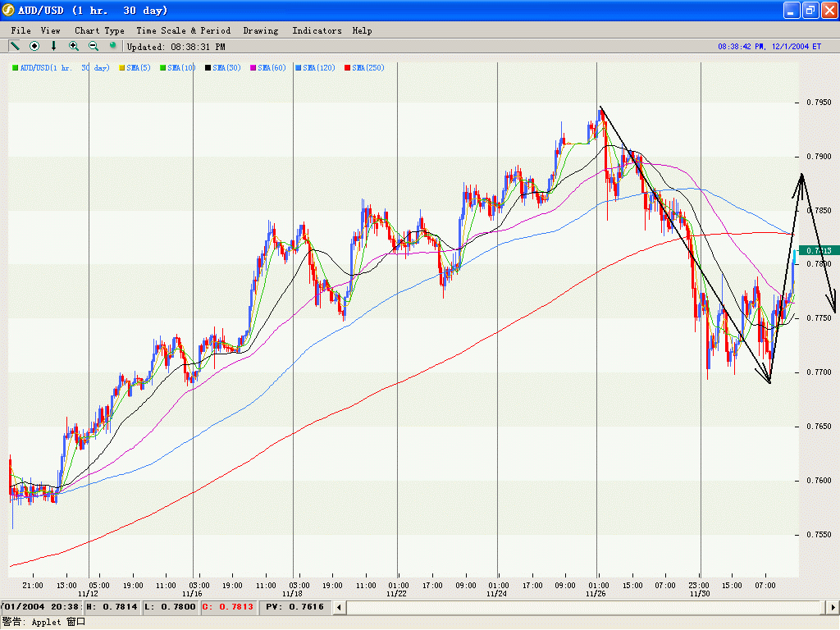Click the H: 0.7814 high value field
Screen dimensions: 840x630
coord(112,607)
